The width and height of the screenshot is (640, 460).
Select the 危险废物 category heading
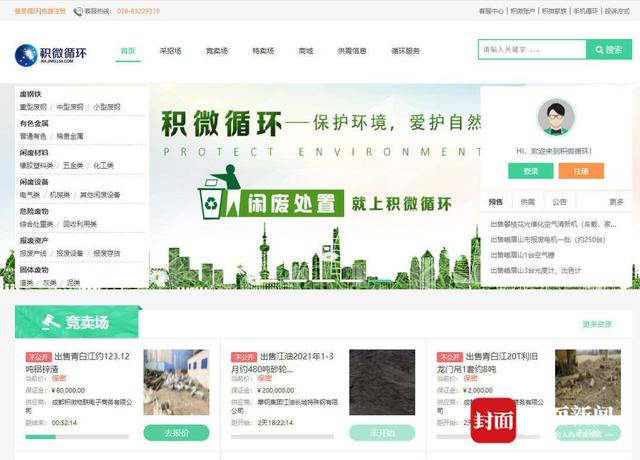34,211
